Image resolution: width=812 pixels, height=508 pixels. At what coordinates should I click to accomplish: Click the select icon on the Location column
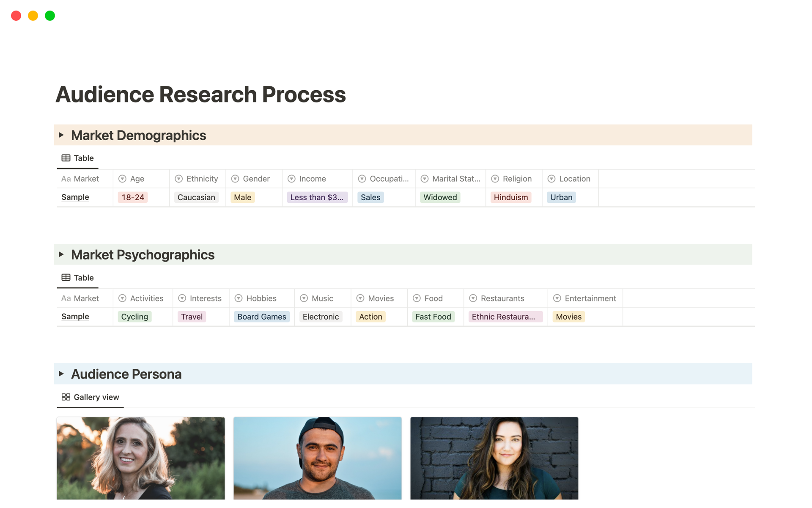point(551,179)
